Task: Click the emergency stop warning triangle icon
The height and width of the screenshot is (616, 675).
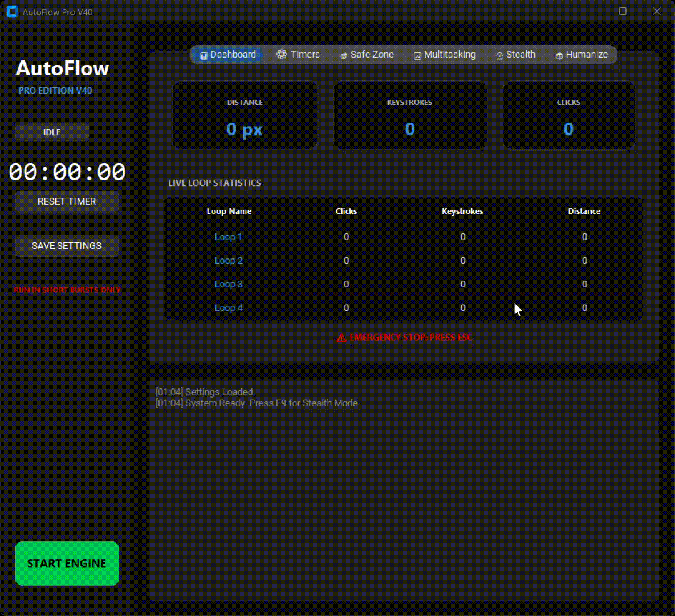Action: click(341, 337)
